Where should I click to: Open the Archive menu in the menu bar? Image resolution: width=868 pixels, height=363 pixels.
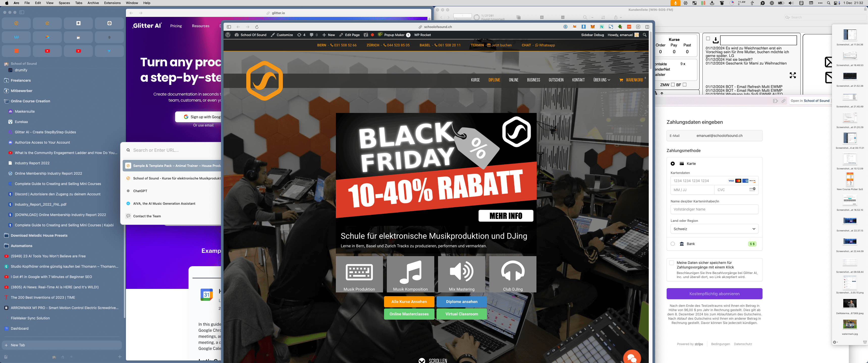point(93,3)
